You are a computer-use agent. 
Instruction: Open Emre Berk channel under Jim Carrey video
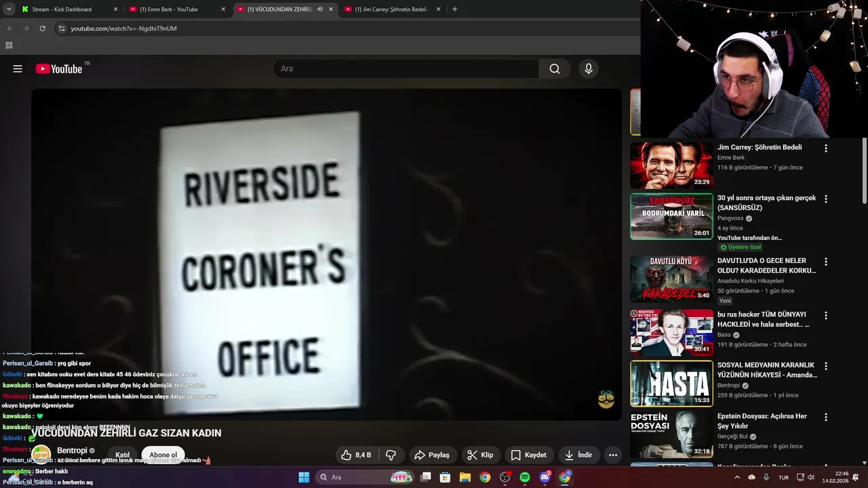(731, 158)
